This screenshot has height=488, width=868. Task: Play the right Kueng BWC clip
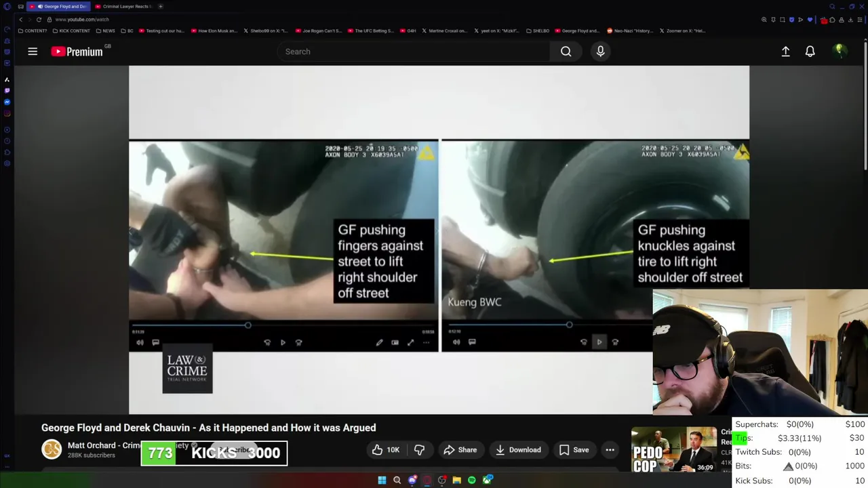599,342
